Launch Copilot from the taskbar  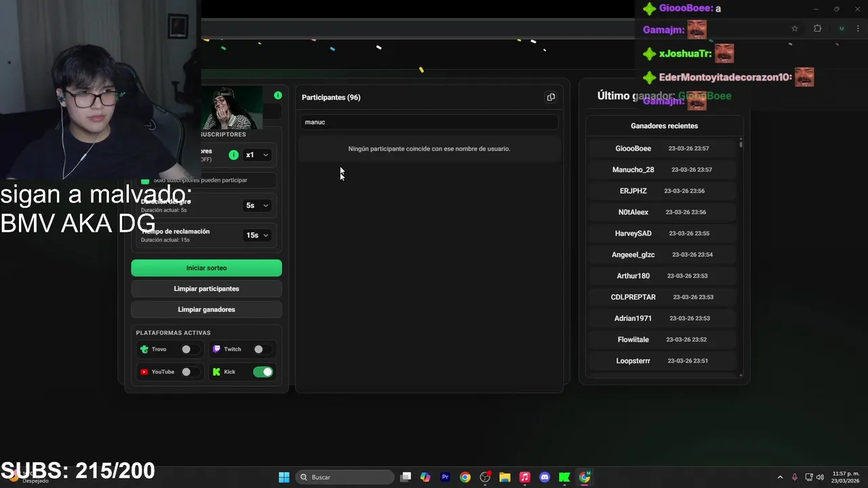425,477
